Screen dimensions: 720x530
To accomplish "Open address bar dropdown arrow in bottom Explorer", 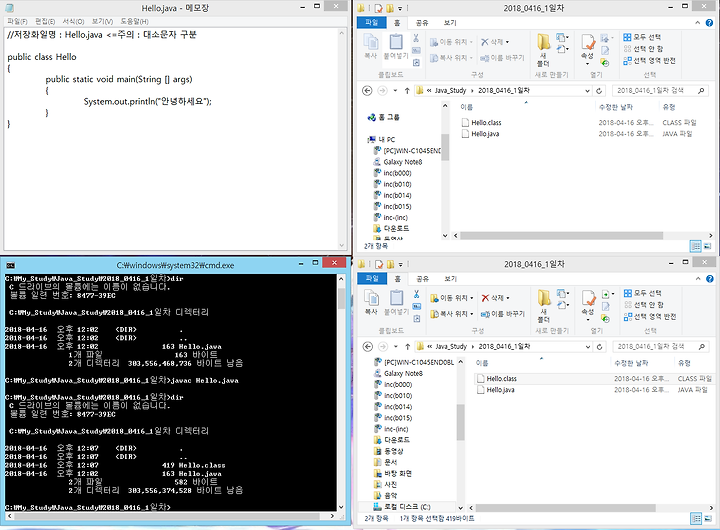I will 588,347.
